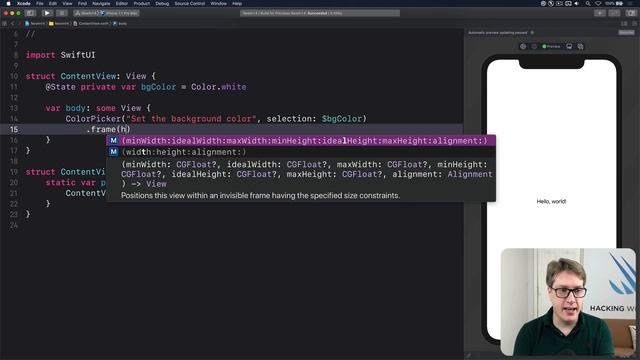The width and height of the screenshot is (640, 360).
Task: Click the string "Set the background color"
Action: [191, 119]
